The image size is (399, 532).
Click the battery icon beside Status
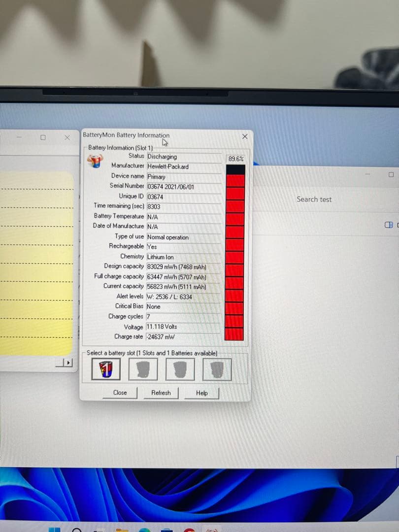click(95, 161)
